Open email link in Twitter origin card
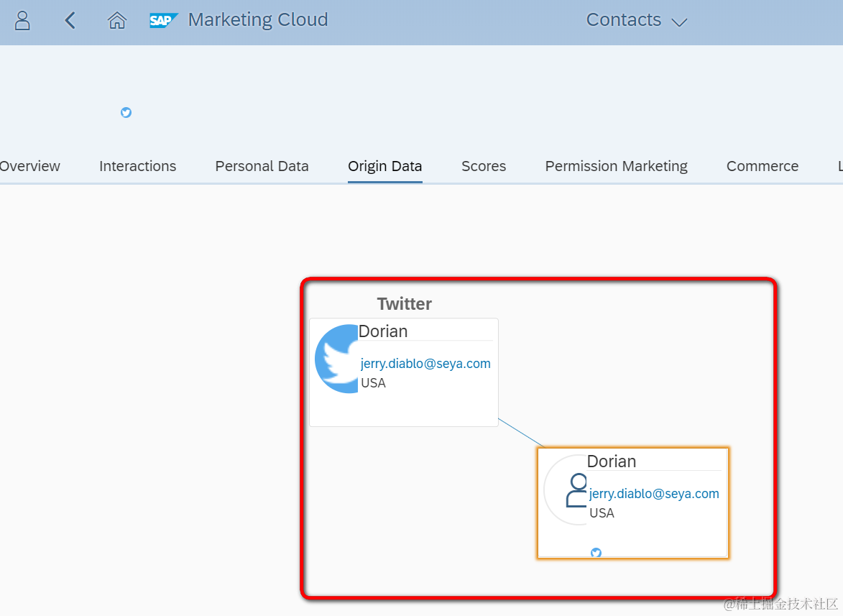This screenshot has height=616, width=843. coord(425,364)
